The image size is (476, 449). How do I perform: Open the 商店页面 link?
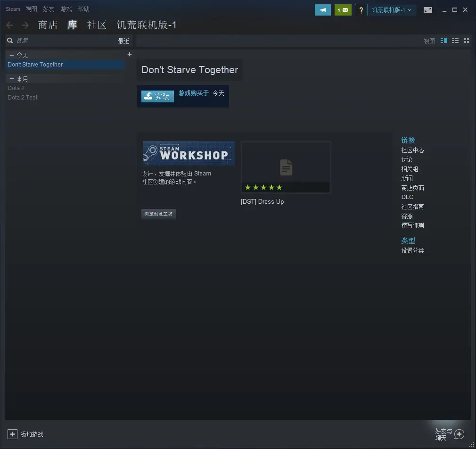coord(412,188)
